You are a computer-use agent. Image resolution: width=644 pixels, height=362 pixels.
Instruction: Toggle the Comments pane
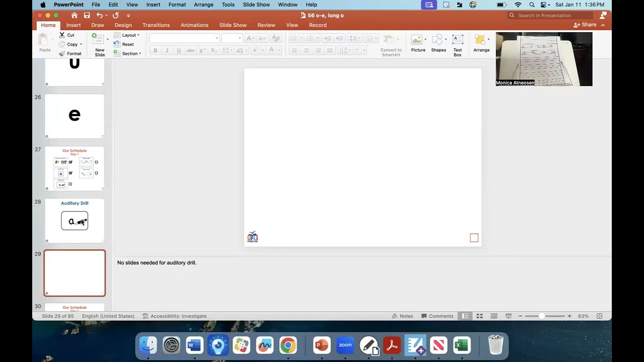click(x=437, y=316)
